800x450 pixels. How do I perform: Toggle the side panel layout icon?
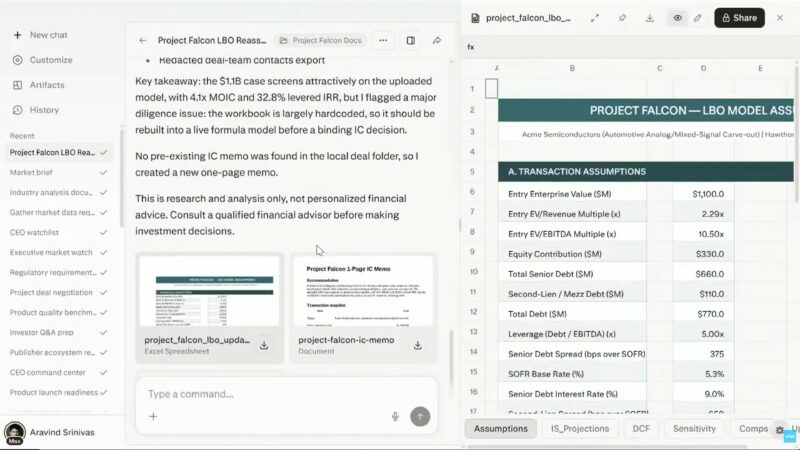(x=411, y=40)
